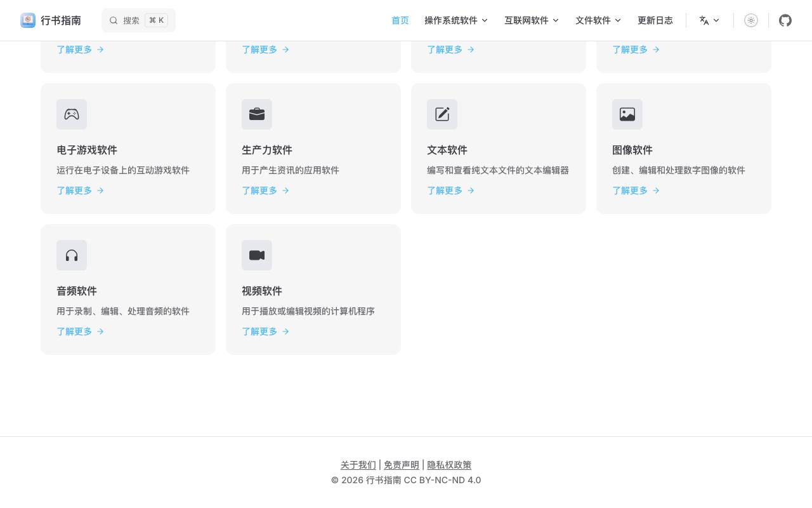Open the 免责声明 footer link
812x508 pixels.
[x=402, y=465]
